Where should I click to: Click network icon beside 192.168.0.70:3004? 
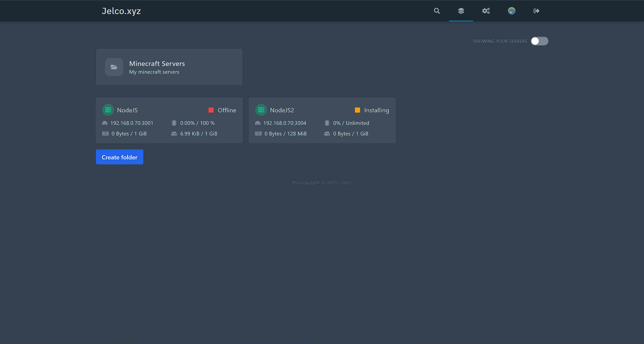[258, 123]
